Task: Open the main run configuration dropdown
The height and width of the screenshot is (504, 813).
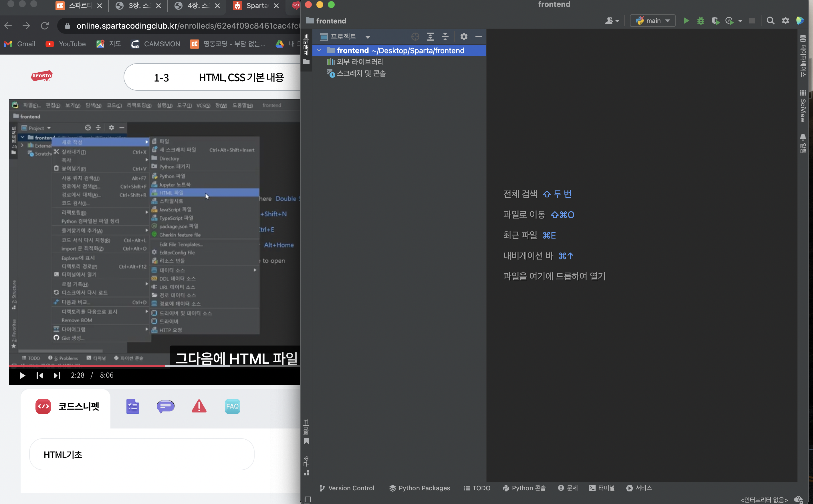Action: coord(652,21)
